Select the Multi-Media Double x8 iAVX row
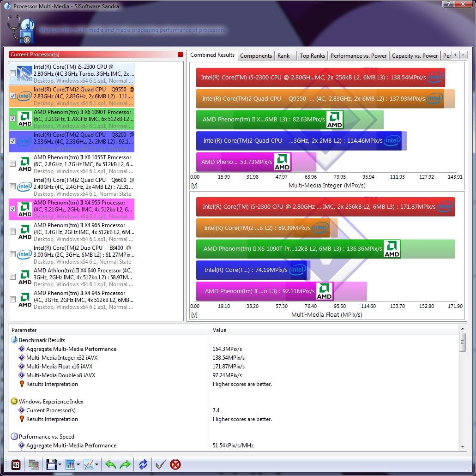476x476 pixels. coord(234,375)
